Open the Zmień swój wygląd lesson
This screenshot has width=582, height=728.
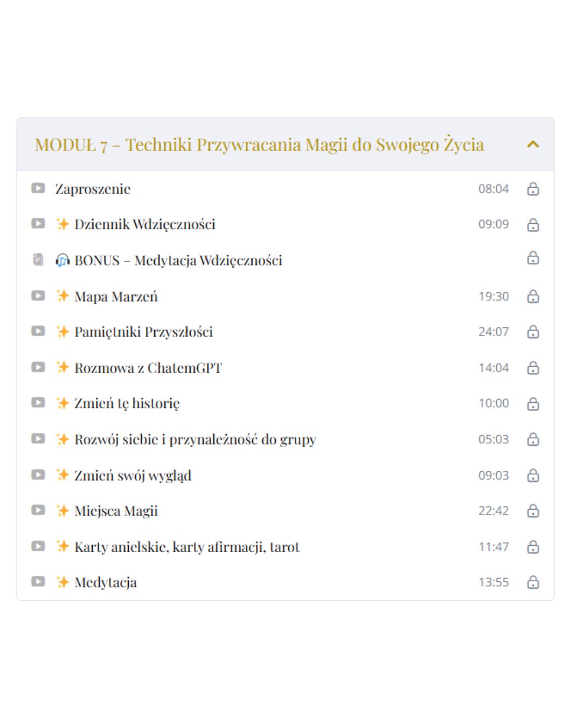pos(133,476)
